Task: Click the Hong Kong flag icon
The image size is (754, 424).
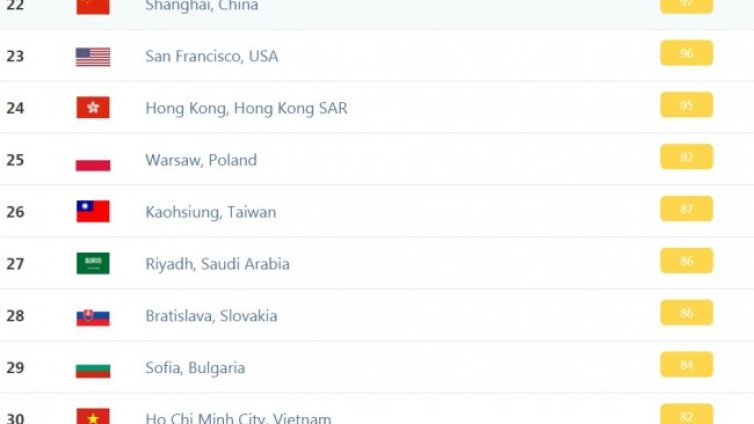Action: [93, 108]
